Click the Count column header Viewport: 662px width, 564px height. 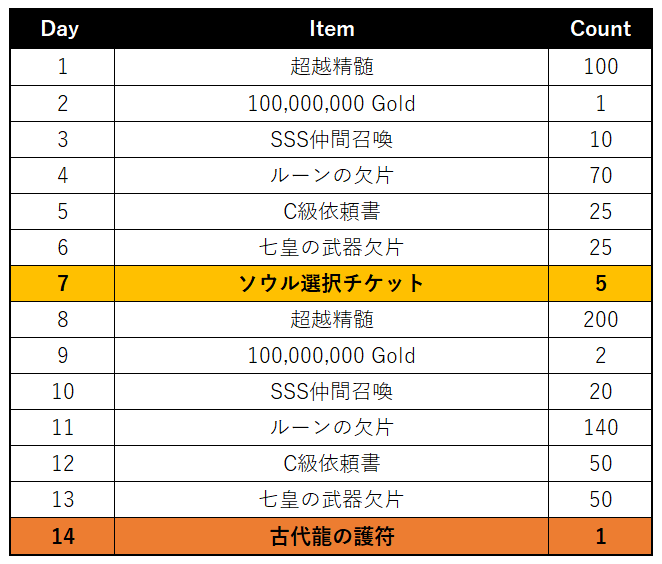click(600, 29)
